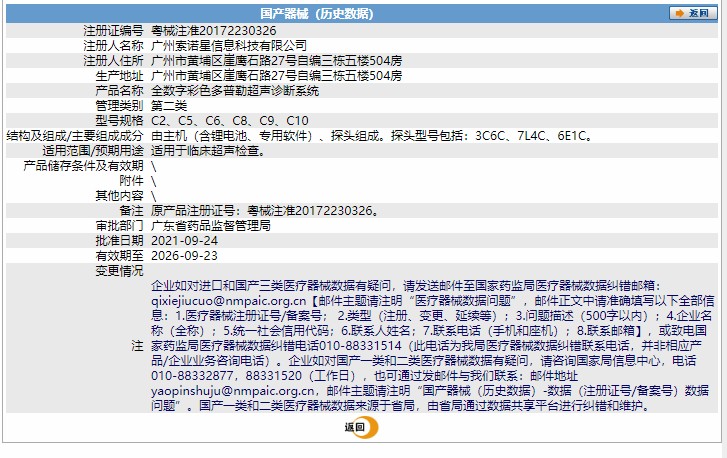727x458 pixels.
Task: Select the 结构及组成 description text
Action: click(x=372, y=136)
